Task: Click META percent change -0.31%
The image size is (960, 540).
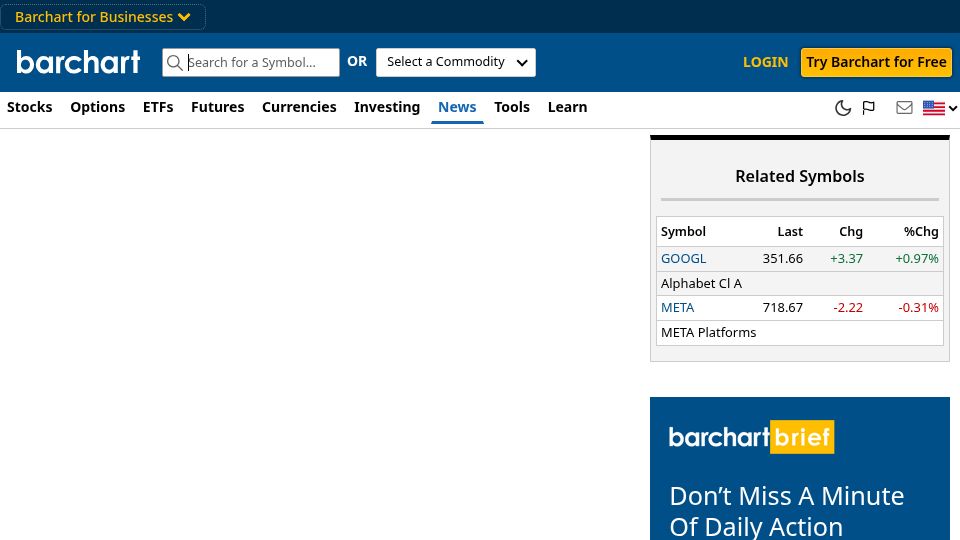Action: pos(918,307)
